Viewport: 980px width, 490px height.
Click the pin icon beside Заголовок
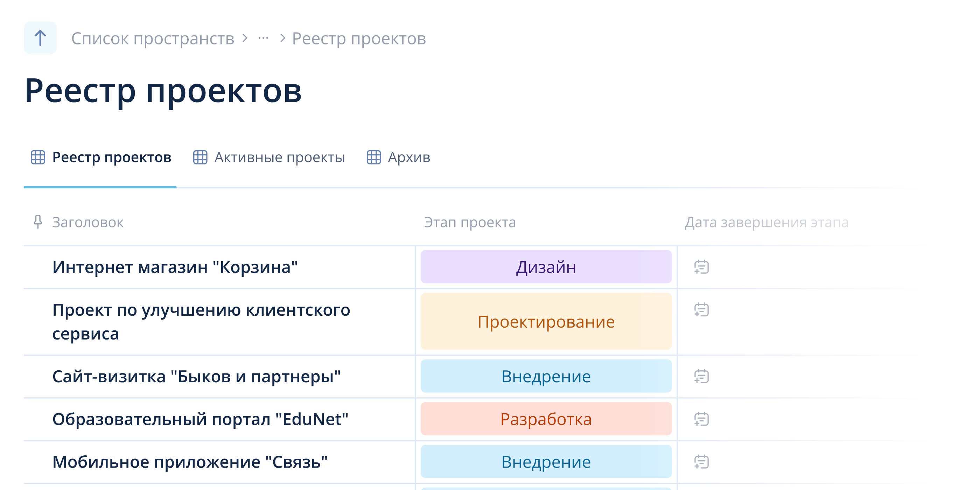tap(37, 222)
